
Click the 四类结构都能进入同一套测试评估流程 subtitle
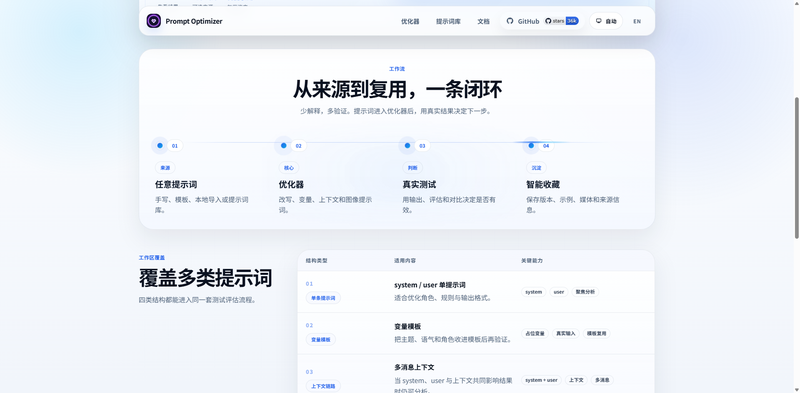(x=197, y=300)
